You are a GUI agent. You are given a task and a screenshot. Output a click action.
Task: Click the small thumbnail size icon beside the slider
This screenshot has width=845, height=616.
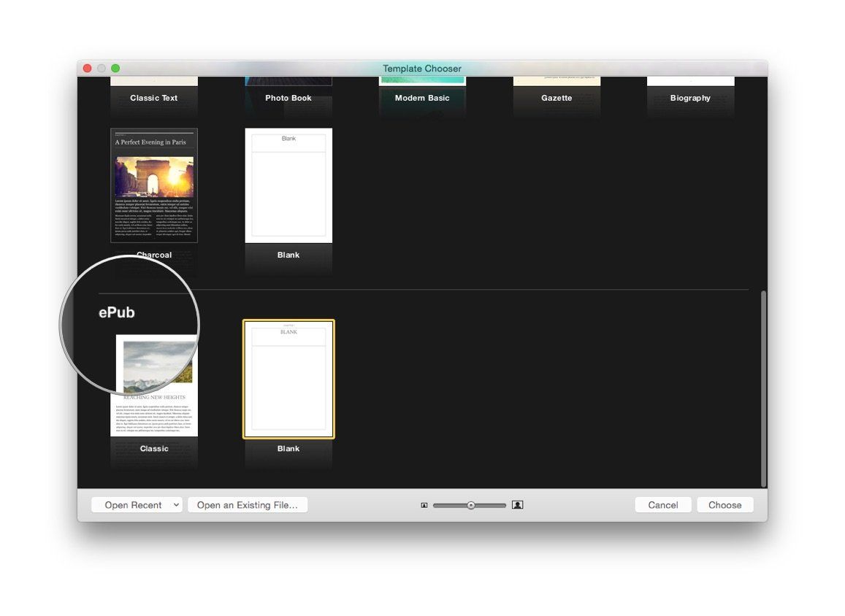(424, 504)
